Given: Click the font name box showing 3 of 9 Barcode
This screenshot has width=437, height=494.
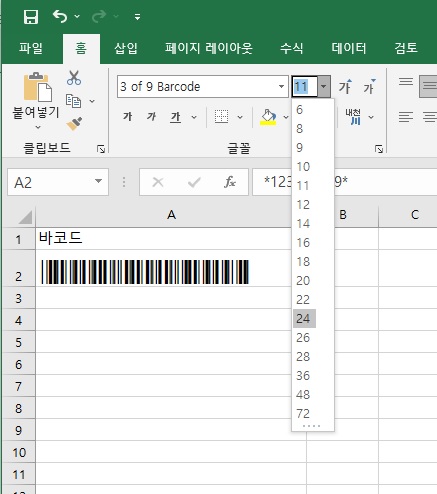Looking at the screenshot, I should [x=197, y=87].
